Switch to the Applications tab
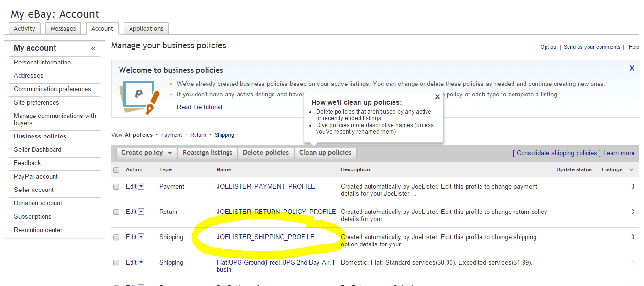The width and height of the screenshot is (644, 286). [x=146, y=29]
